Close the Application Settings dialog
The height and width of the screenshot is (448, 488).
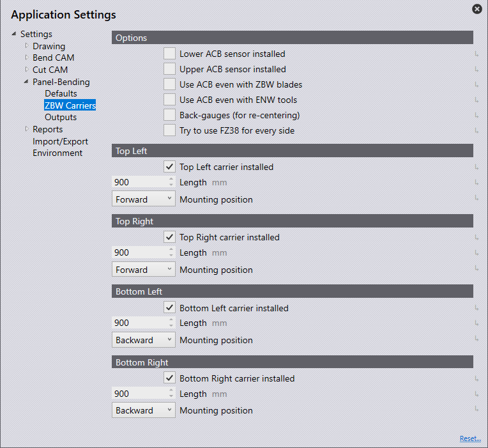(x=477, y=9)
